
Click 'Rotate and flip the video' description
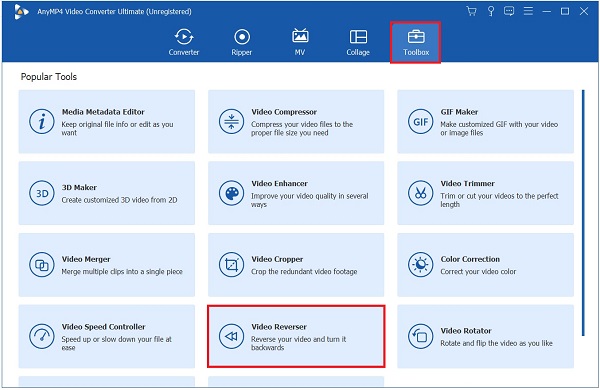point(496,343)
